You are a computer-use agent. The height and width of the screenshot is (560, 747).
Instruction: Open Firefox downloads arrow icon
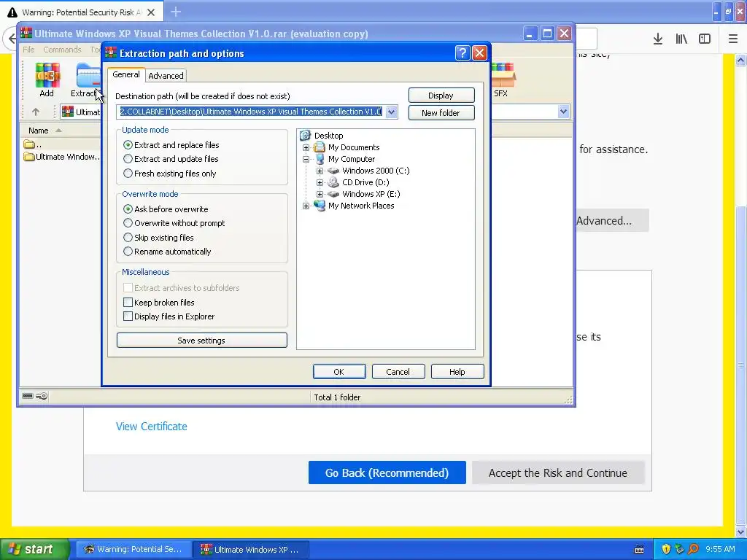(x=658, y=39)
